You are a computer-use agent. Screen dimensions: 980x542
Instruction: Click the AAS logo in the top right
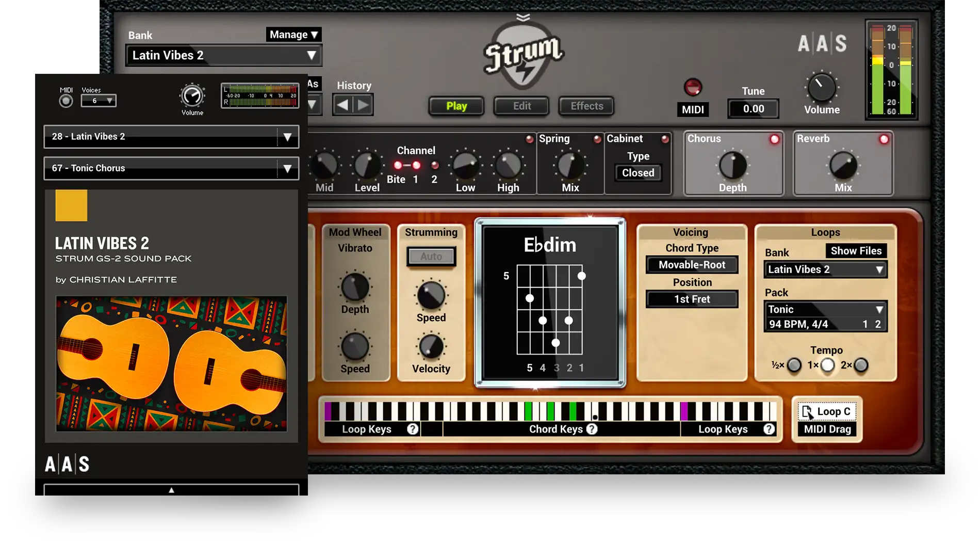point(822,44)
